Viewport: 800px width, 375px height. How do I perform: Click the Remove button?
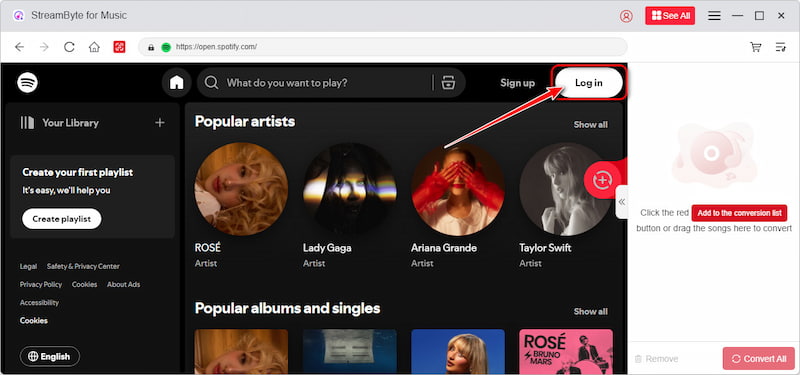tap(656, 359)
